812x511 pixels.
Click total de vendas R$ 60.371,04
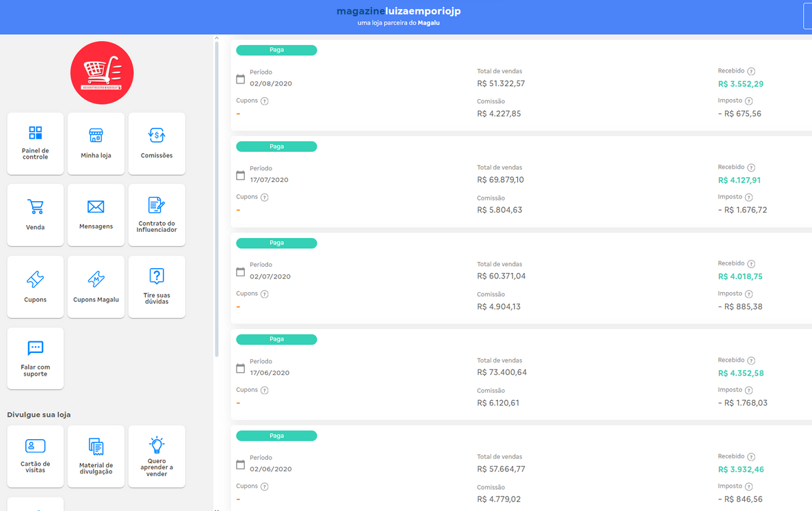click(501, 276)
